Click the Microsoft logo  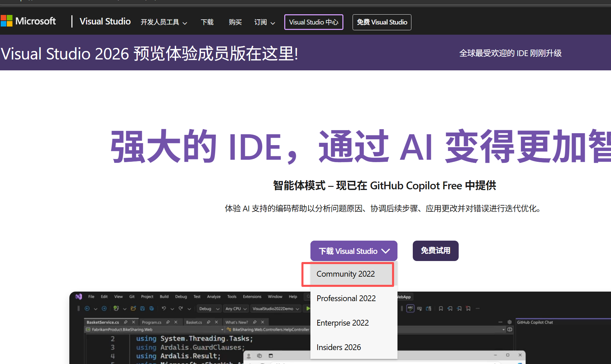[x=28, y=21]
